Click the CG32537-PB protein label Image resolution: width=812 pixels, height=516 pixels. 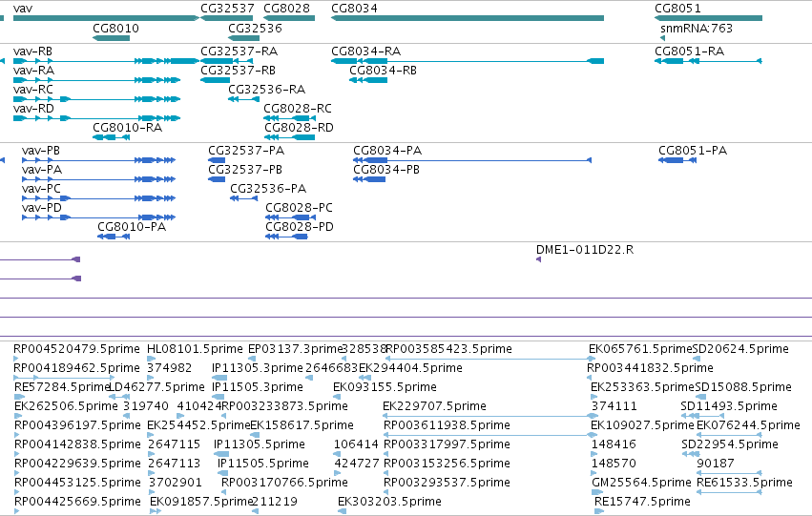click(245, 170)
